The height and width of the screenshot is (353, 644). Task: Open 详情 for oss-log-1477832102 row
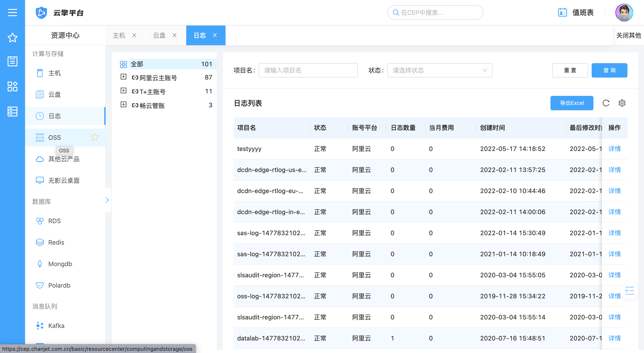coord(614,296)
